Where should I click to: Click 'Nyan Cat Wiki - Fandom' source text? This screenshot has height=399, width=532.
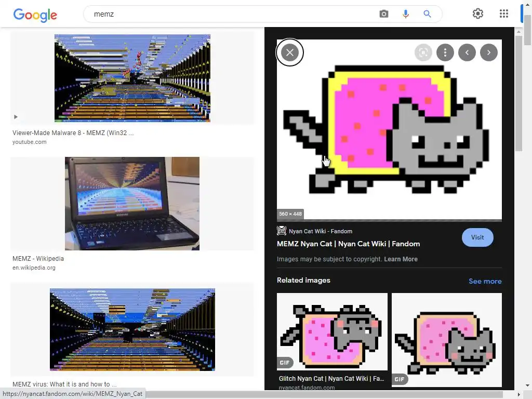pyautogui.click(x=320, y=231)
